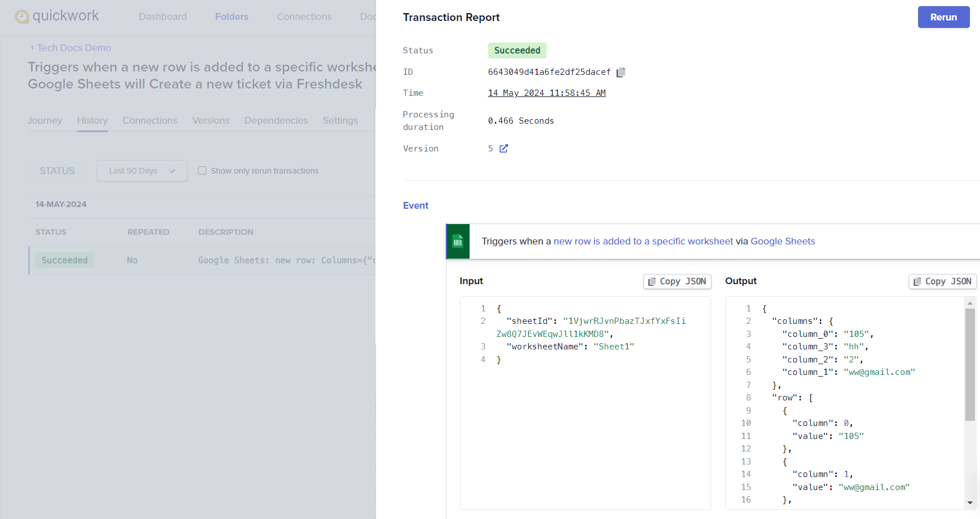The image size is (980, 519).
Task: Click the transaction time 14 May 2024
Action: (547, 93)
